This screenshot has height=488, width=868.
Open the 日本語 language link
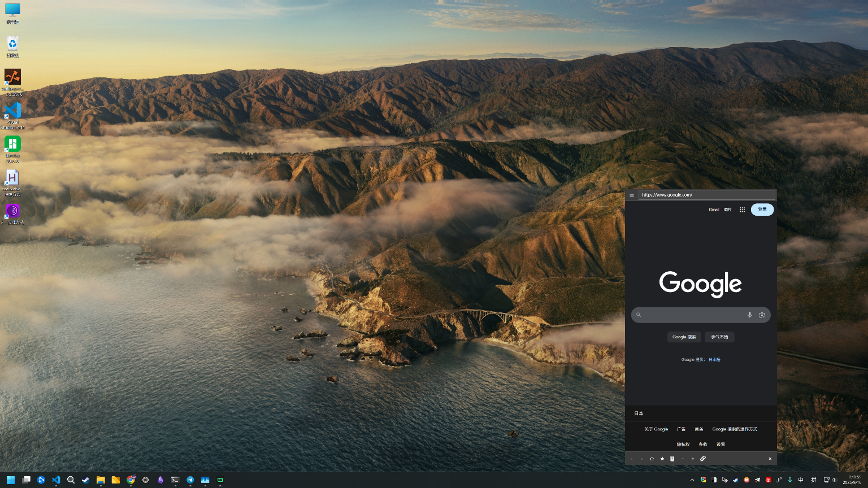[714, 360]
